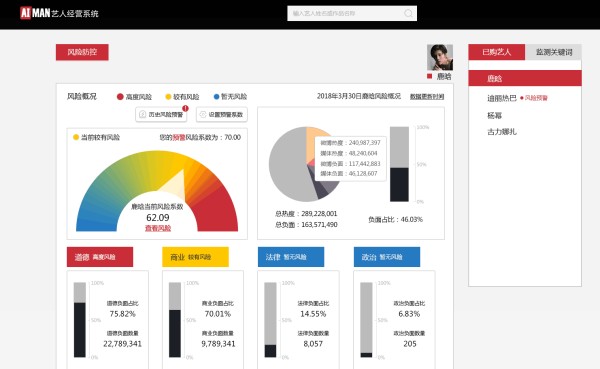Select the yellow 商业 较有风险 category header
Screen dimensions: 600x369
(195, 257)
